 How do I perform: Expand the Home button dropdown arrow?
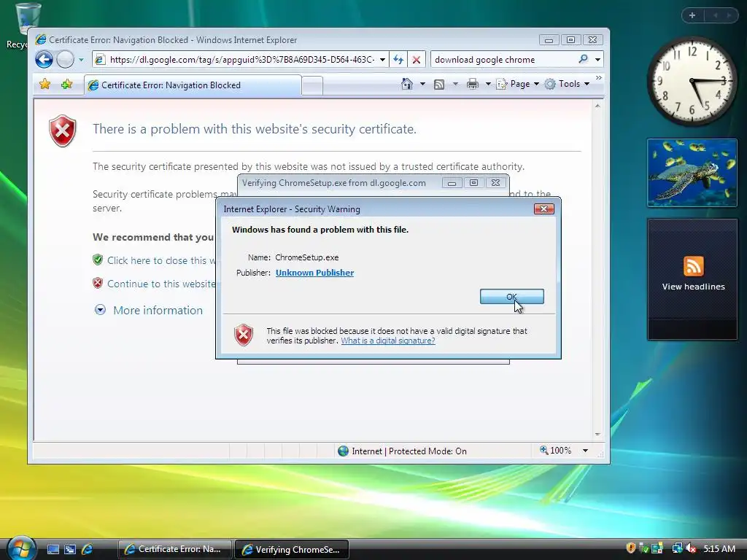[422, 85]
